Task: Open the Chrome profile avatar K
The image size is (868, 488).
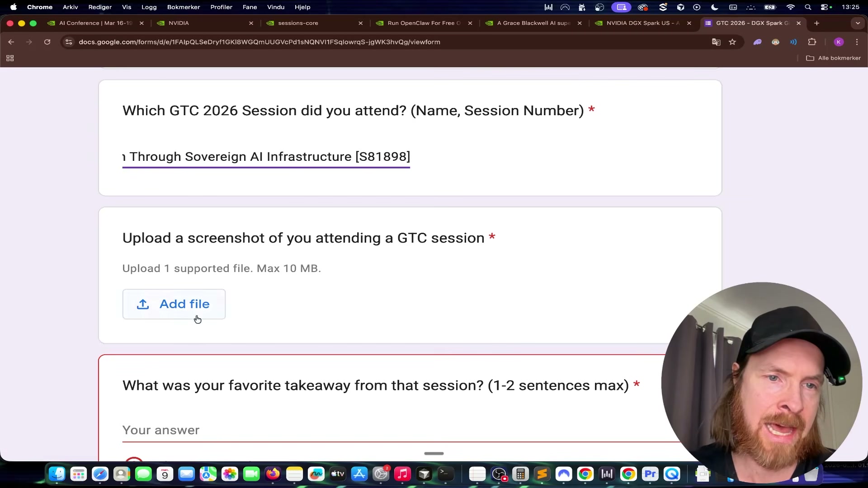Action: (x=839, y=42)
